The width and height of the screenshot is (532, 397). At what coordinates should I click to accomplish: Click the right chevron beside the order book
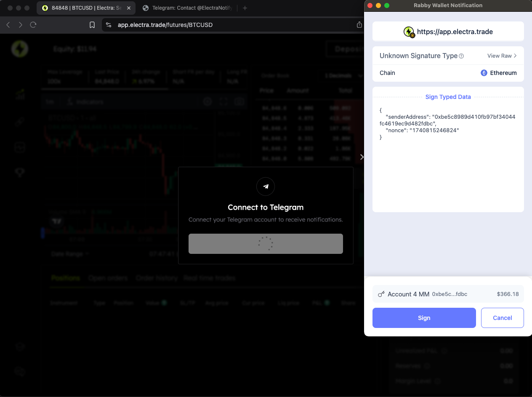[x=361, y=157]
